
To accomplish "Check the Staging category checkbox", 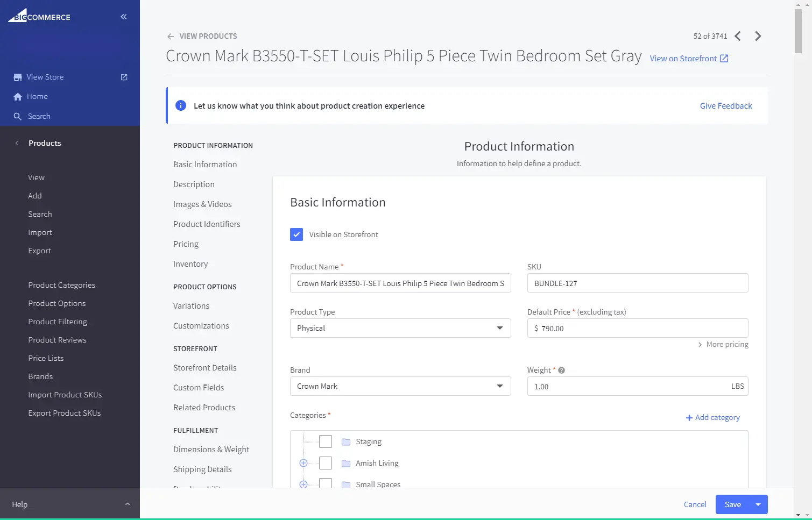I will tap(326, 441).
